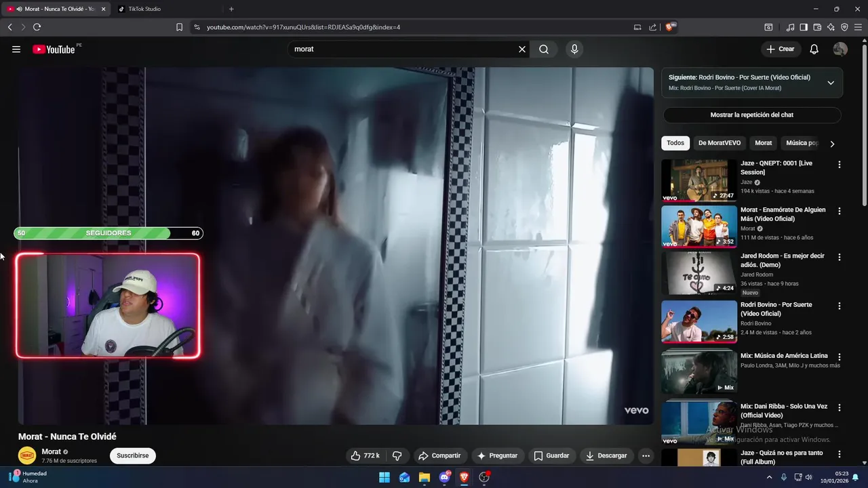View site information icon in address bar
The image size is (868, 488).
point(197,27)
